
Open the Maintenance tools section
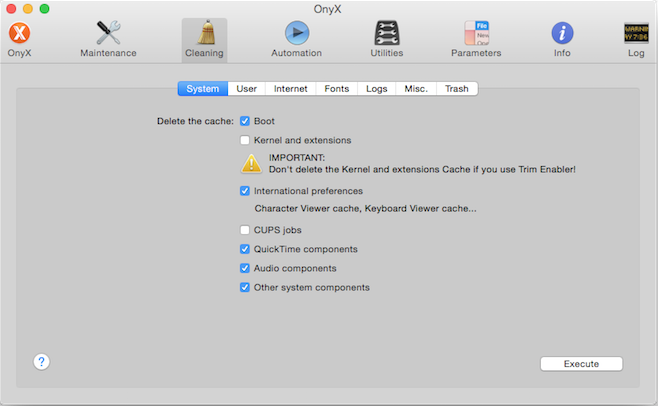(108, 35)
